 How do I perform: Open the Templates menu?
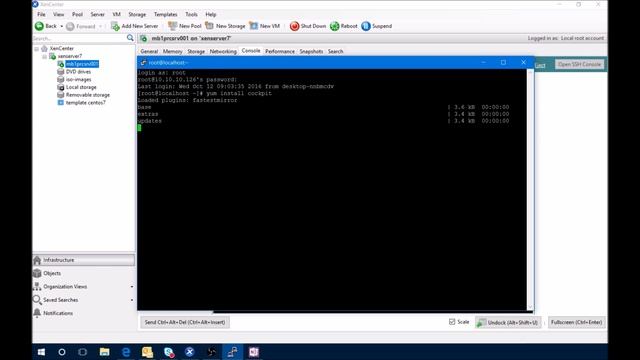[x=165, y=14]
